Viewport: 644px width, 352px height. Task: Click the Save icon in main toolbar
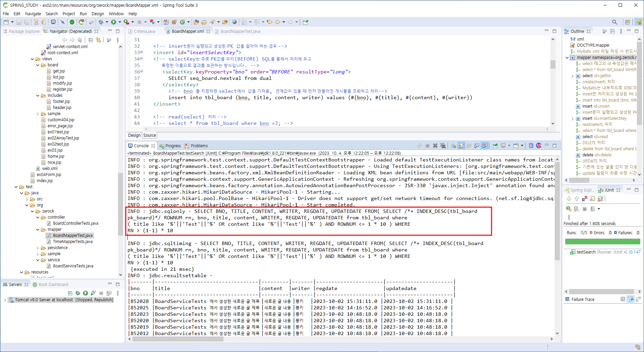[19, 22]
